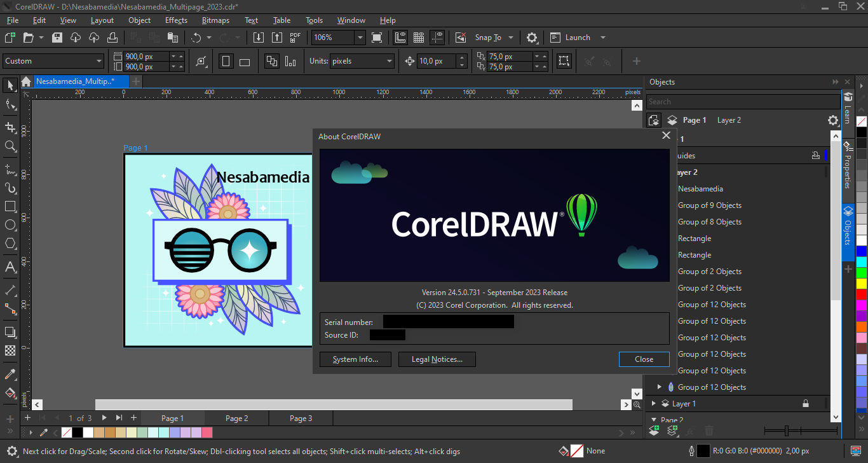Switch to the Page 2 tab
868x463 pixels.
[236, 418]
